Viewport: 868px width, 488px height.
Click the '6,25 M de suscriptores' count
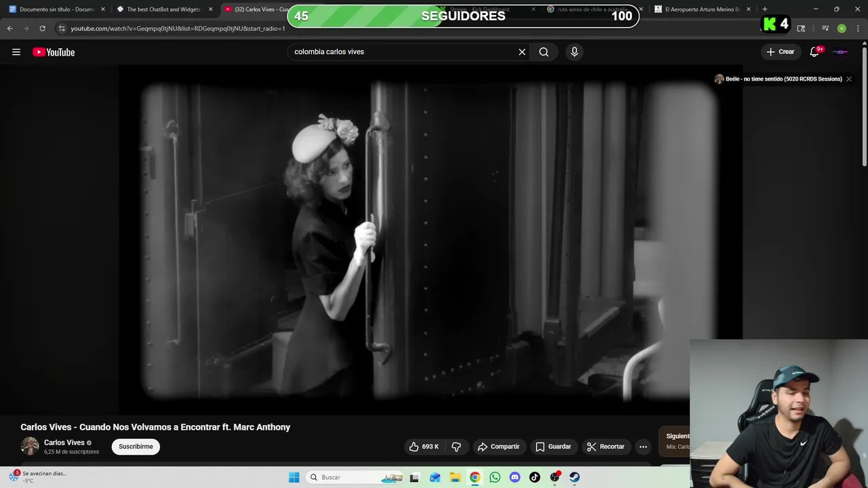point(71,452)
